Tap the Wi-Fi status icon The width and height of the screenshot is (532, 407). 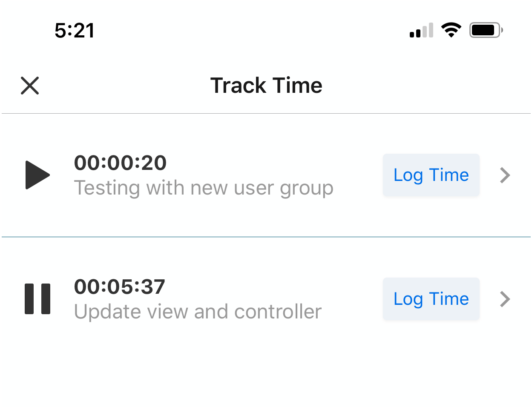(x=451, y=30)
